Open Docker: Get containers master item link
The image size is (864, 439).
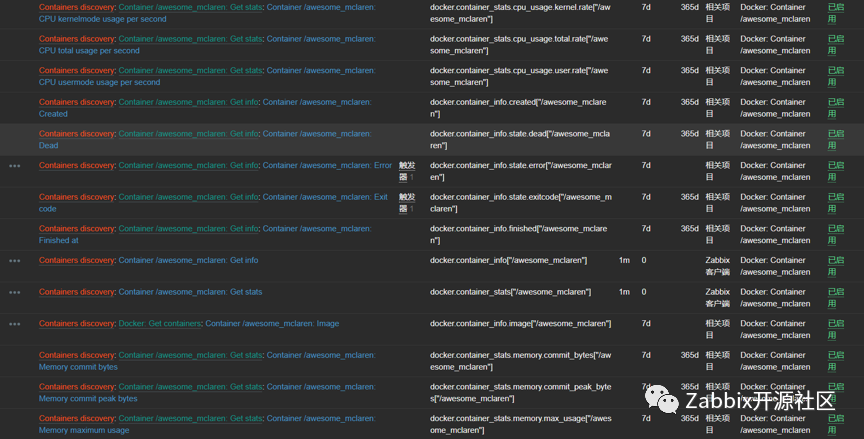160,324
